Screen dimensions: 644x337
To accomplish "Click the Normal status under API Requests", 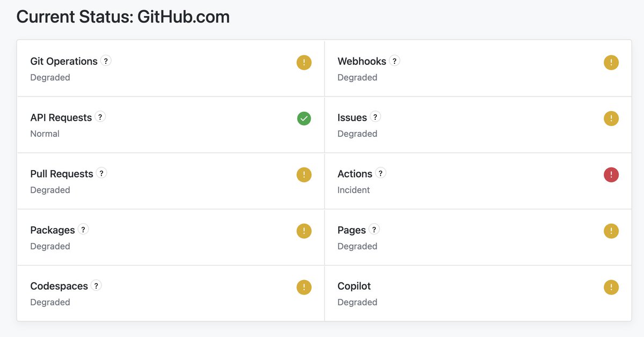I will (45, 134).
